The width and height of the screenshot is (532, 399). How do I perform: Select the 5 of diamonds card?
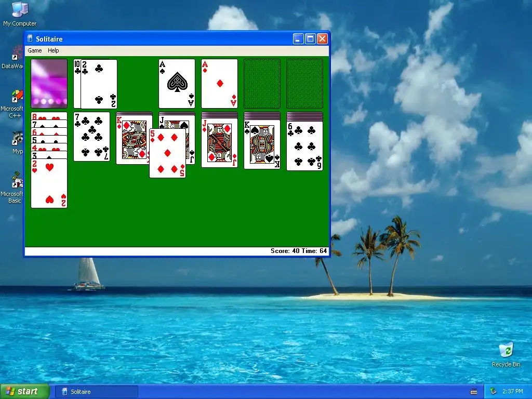click(168, 153)
